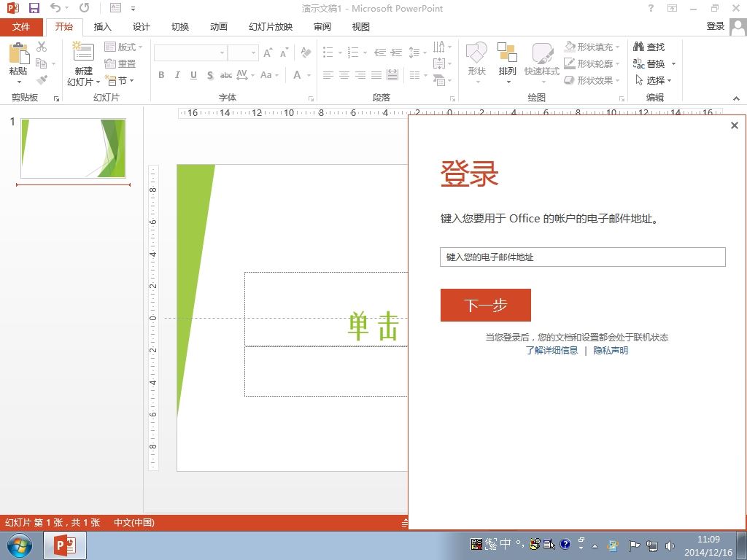
Task: Click the Paste clipboard icon
Action: click(x=18, y=52)
